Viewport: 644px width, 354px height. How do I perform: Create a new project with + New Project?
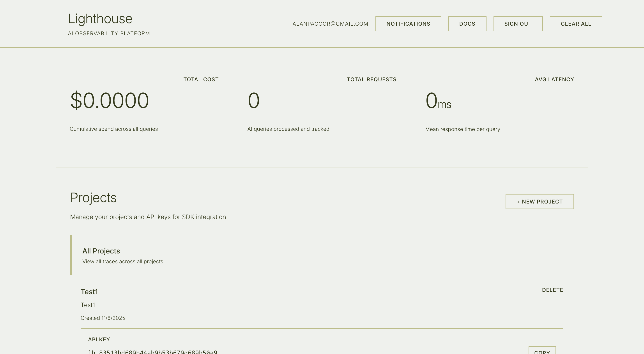[540, 202]
